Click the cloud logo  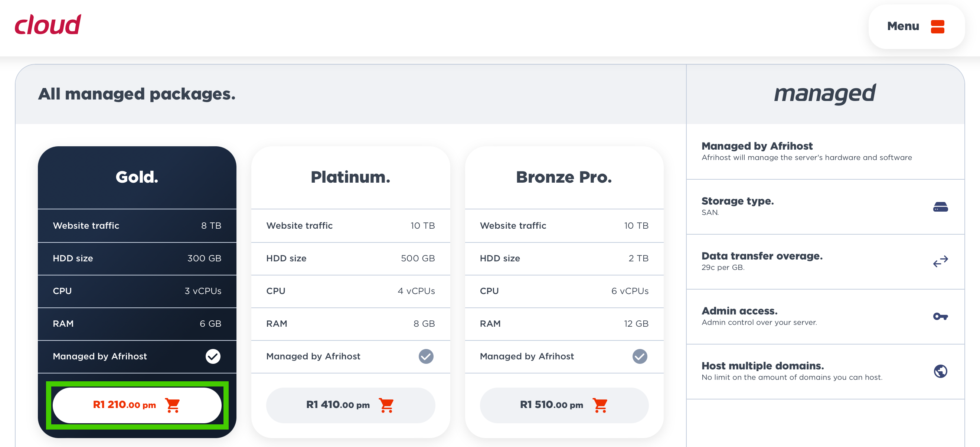coord(48,25)
